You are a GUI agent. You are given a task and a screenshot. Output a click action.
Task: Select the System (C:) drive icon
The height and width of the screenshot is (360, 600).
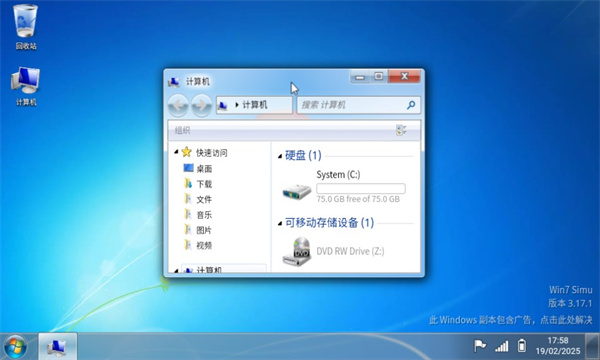coord(297,192)
